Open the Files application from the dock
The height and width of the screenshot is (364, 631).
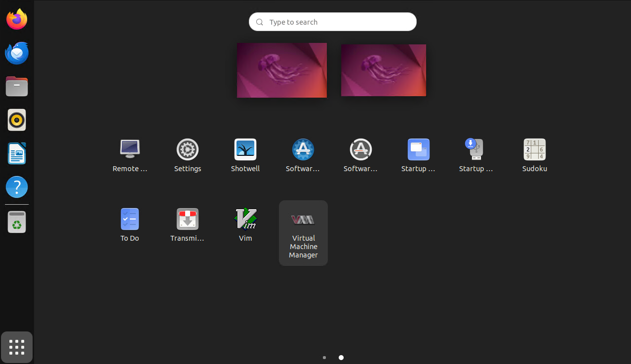pos(17,86)
